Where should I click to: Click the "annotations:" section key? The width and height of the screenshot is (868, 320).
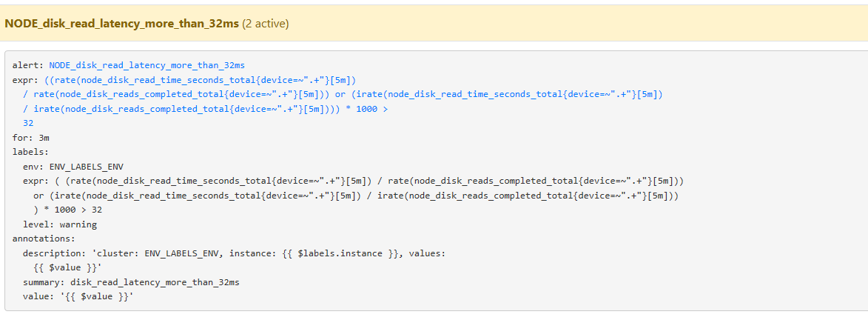point(43,239)
